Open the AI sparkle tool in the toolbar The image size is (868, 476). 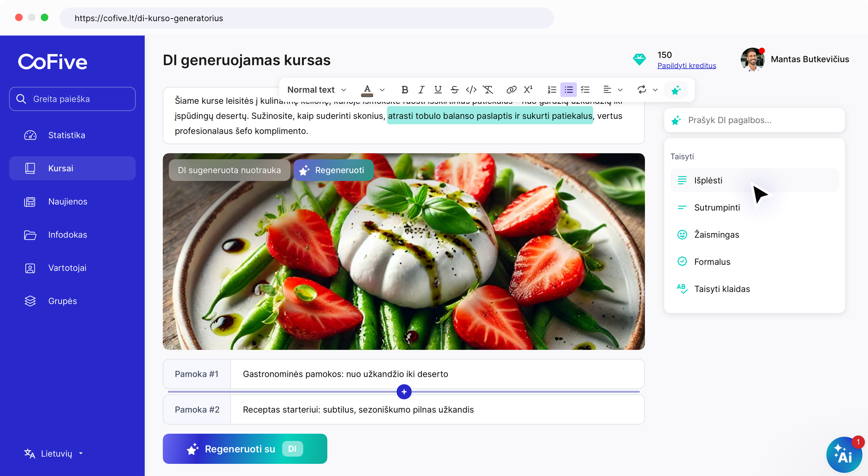(x=676, y=90)
